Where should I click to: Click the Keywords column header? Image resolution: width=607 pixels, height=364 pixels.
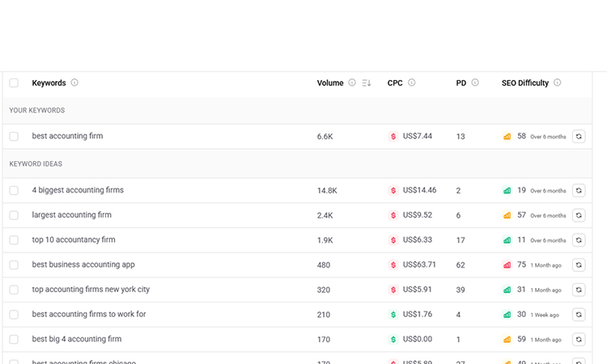(49, 83)
